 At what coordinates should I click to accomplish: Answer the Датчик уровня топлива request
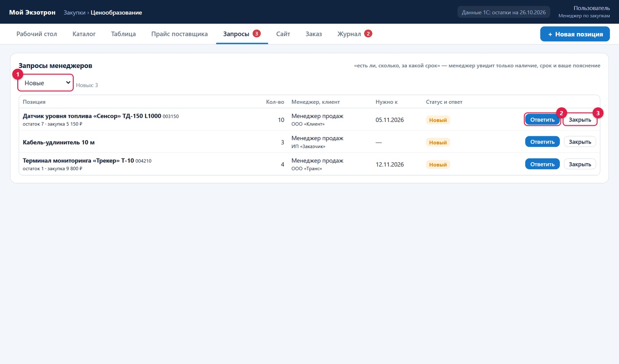pos(542,120)
